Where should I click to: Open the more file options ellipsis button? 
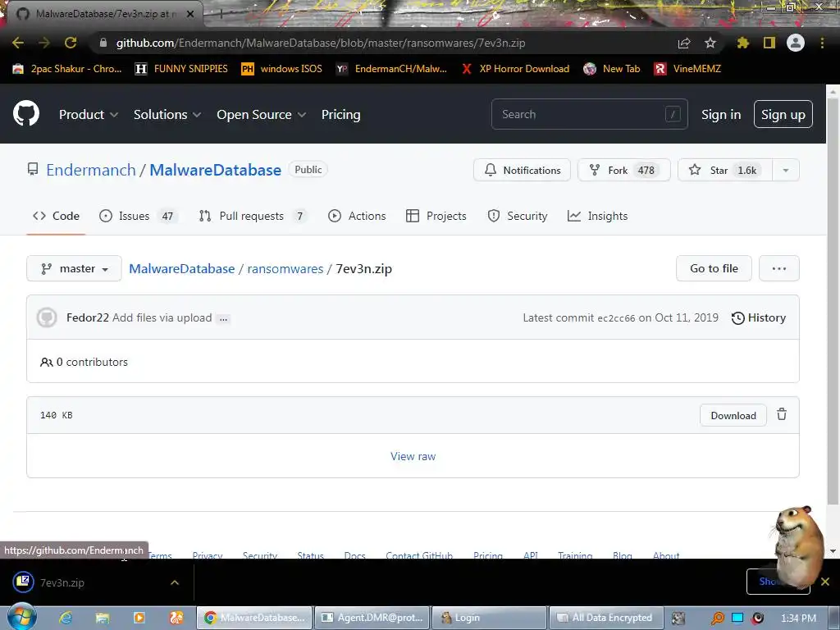779,268
